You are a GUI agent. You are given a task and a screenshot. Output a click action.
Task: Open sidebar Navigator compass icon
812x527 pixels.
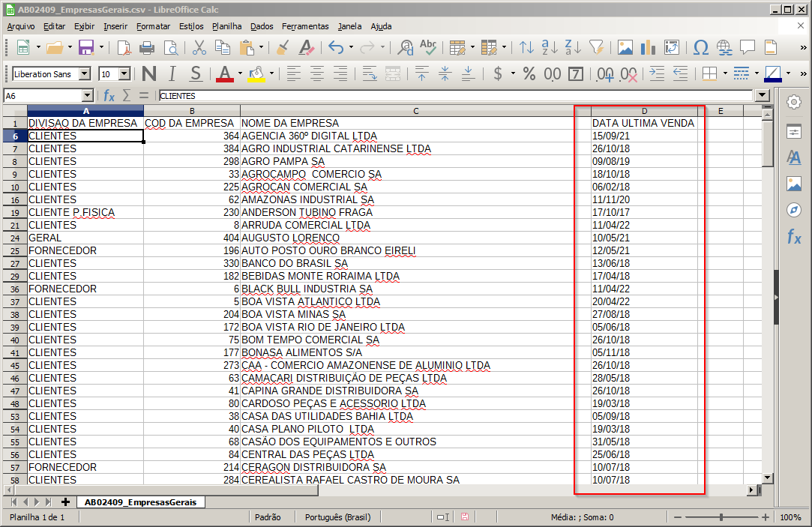(x=794, y=210)
